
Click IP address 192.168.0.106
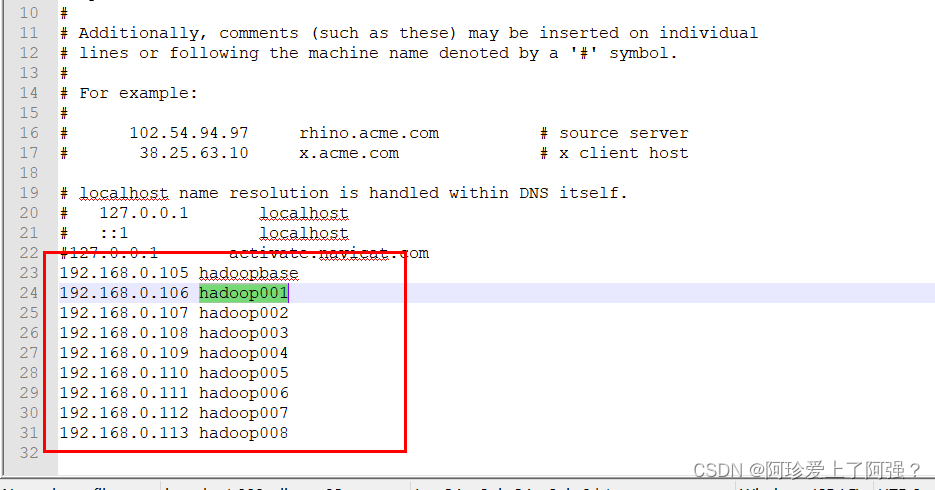[x=124, y=293]
